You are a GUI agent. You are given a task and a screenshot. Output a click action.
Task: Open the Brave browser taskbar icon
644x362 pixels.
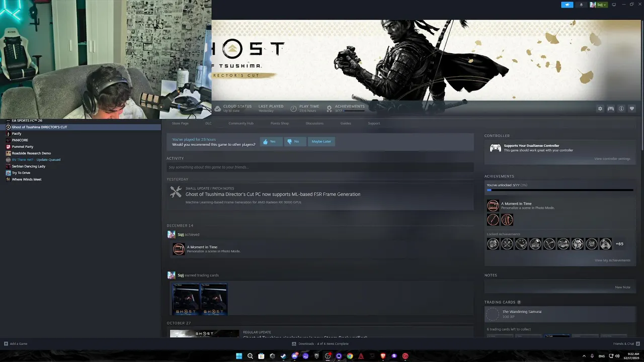[x=383, y=356]
